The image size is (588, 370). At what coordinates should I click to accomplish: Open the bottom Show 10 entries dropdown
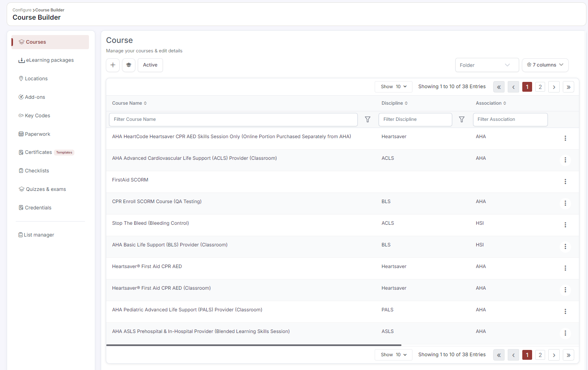coord(394,355)
